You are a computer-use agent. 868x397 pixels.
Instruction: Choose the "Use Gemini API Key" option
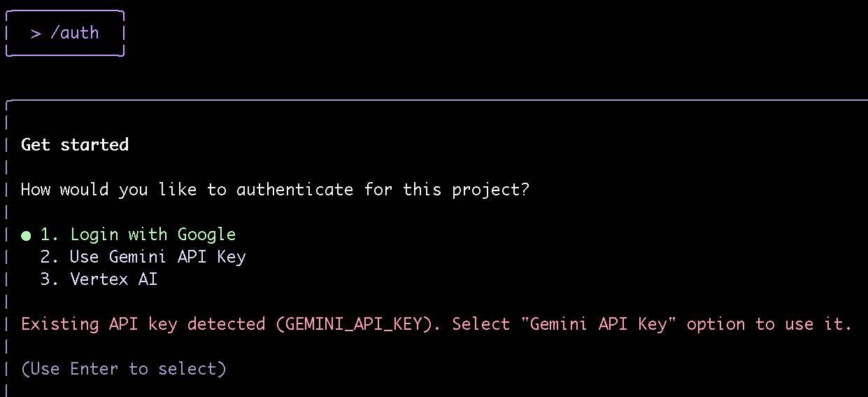click(157, 257)
